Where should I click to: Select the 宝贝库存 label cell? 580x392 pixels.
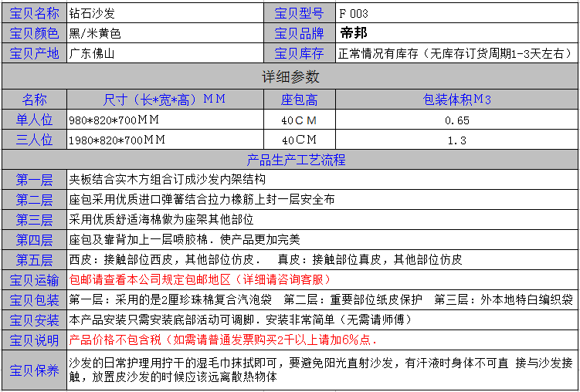(300, 53)
